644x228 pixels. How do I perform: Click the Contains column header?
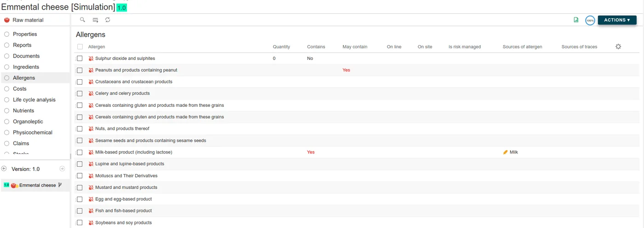click(x=316, y=47)
